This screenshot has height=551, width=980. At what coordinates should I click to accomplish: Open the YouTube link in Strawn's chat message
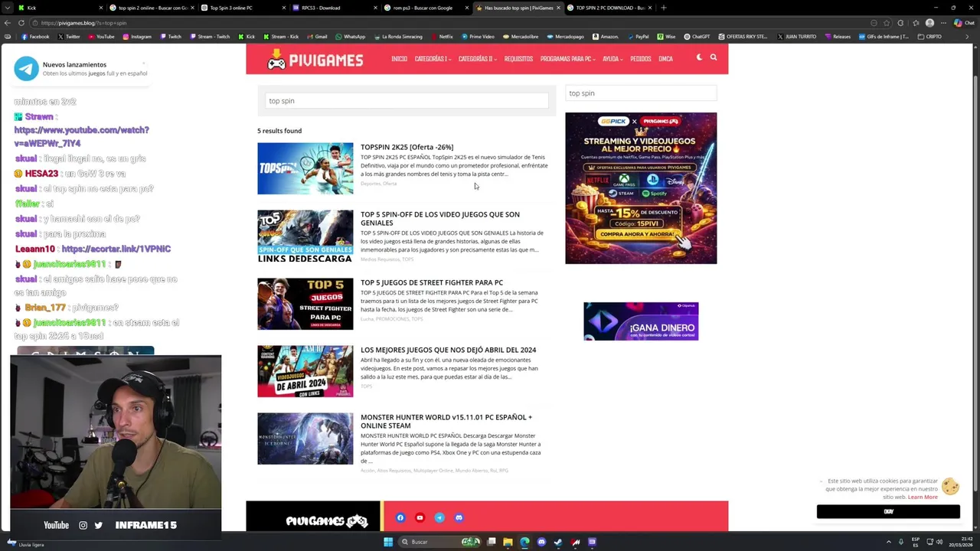point(81,136)
